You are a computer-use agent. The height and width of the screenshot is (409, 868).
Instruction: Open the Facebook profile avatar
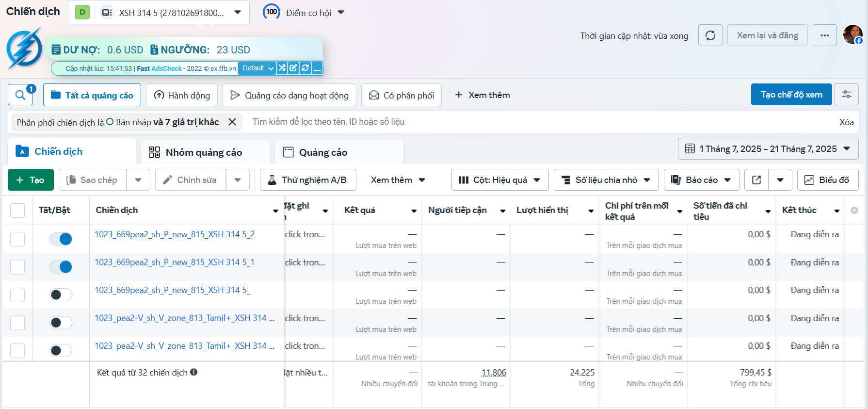(x=852, y=34)
